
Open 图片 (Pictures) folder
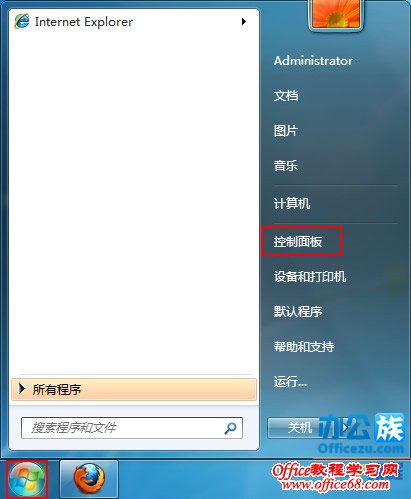286,131
